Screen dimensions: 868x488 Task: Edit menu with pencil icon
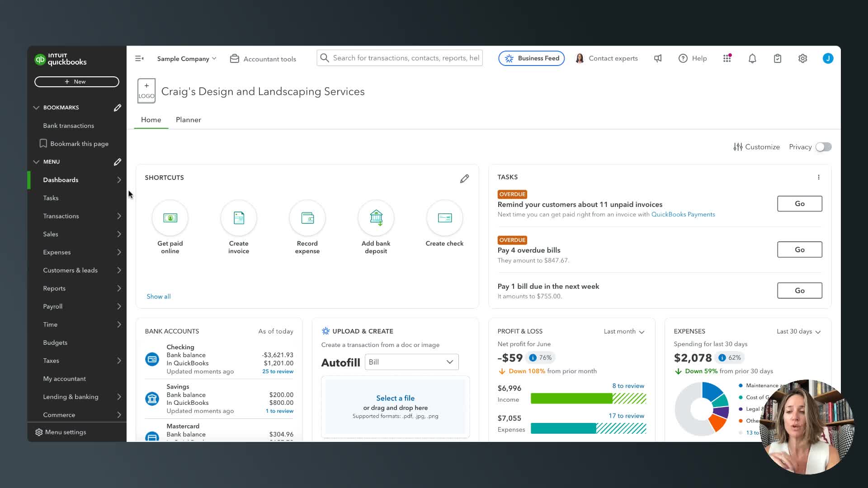click(117, 162)
